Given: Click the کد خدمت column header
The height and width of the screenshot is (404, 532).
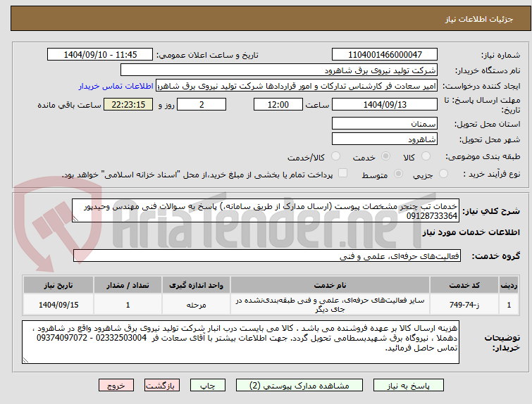Looking at the screenshot, I should pos(464,285).
